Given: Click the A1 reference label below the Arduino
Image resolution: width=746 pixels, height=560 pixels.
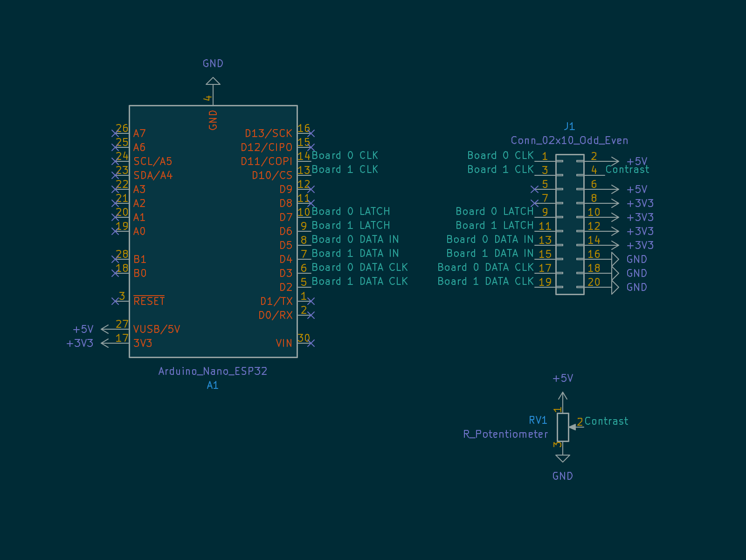Looking at the screenshot, I should coord(213,385).
